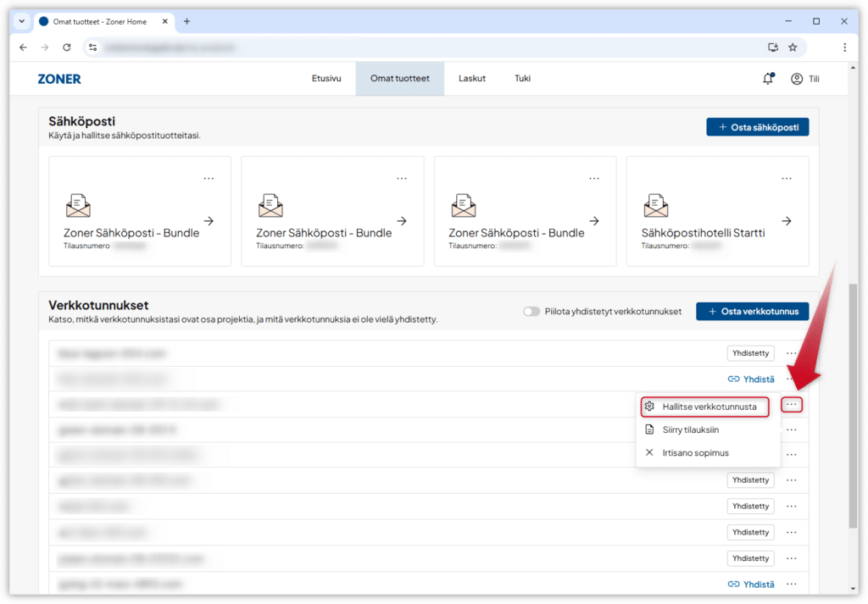This screenshot has height=604, width=868.
Task: Click the Yhdistä link in second domain row
Action: [x=751, y=379]
